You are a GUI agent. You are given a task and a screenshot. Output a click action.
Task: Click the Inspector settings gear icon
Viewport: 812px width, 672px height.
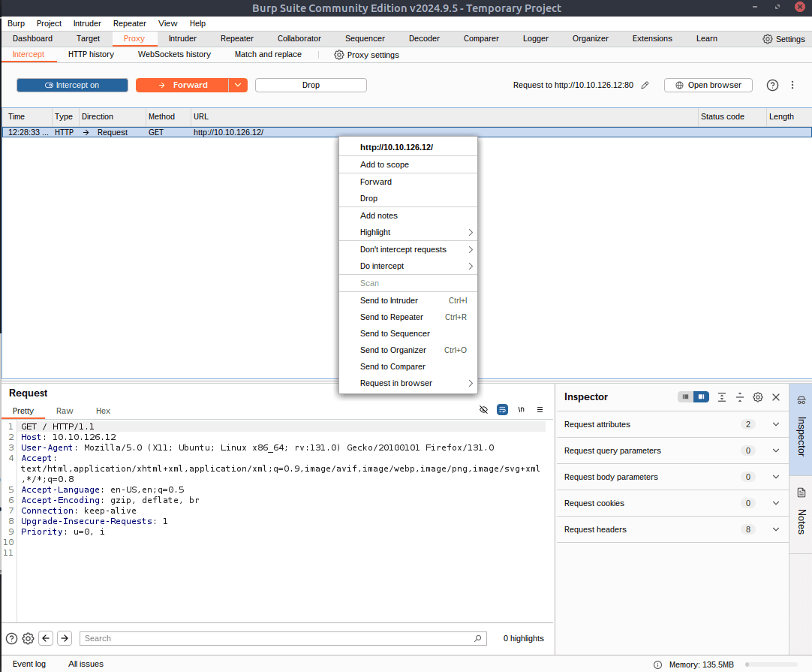(758, 397)
